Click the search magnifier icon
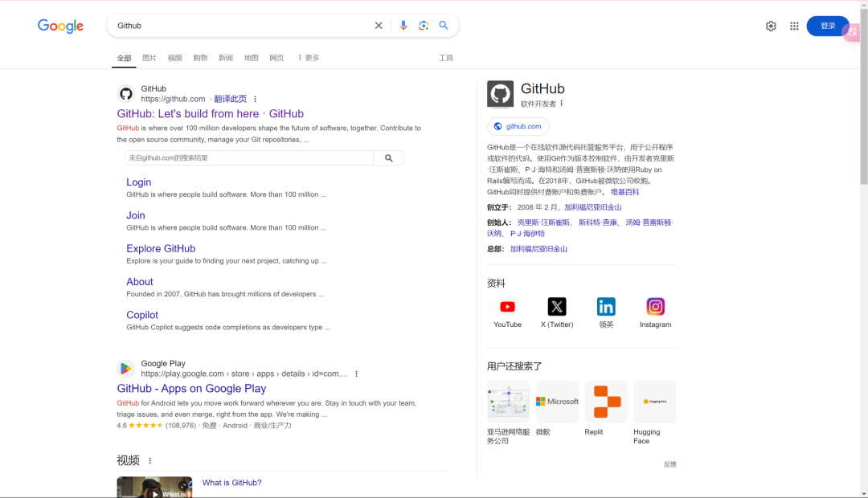This screenshot has width=868, height=498. [444, 25]
